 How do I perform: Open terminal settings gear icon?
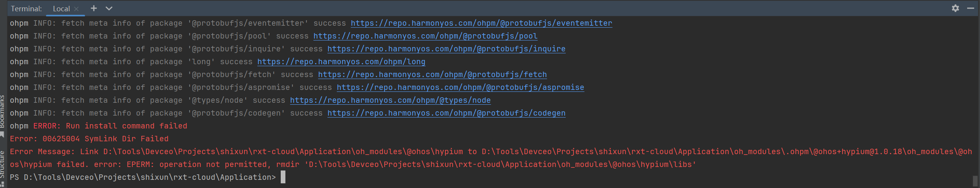955,8
